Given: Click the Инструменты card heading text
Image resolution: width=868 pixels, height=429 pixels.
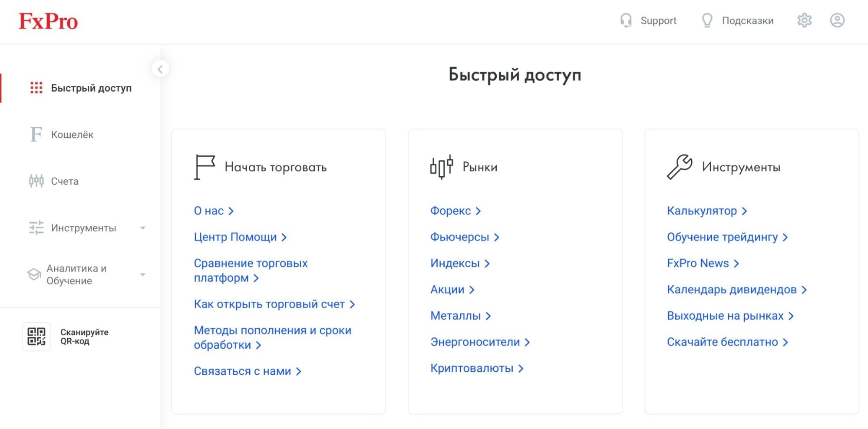Looking at the screenshot, I should (741, 167).
